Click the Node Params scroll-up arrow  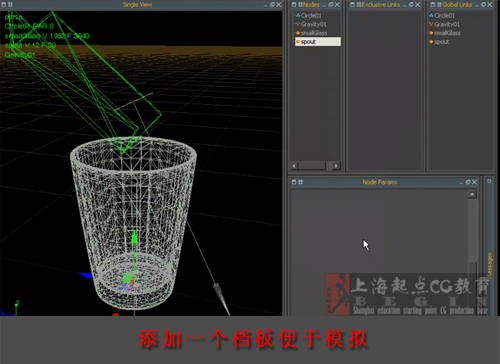[472, 194]
